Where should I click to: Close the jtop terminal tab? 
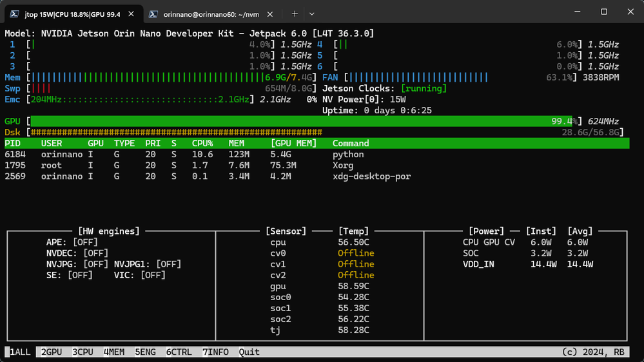click(130, 14)
